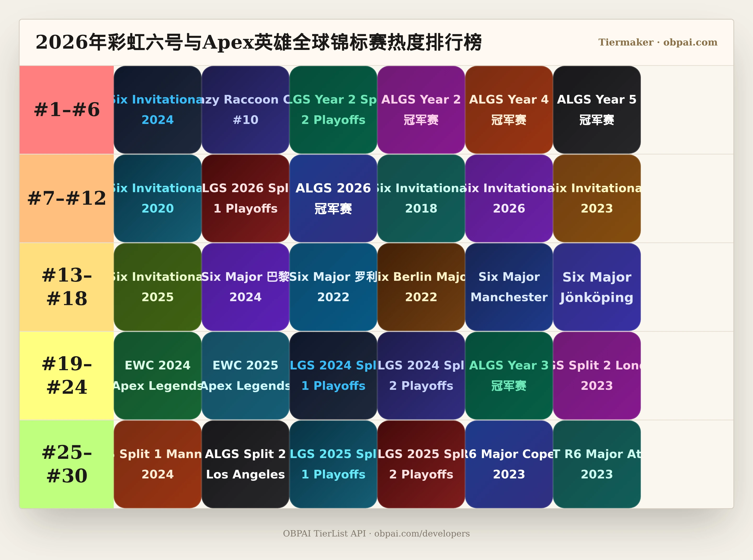Image resolution: width=753 pixels, height=560 pixels.
Task: Click the Six Berlin Major 2022 tile
Action: [421, 287]
